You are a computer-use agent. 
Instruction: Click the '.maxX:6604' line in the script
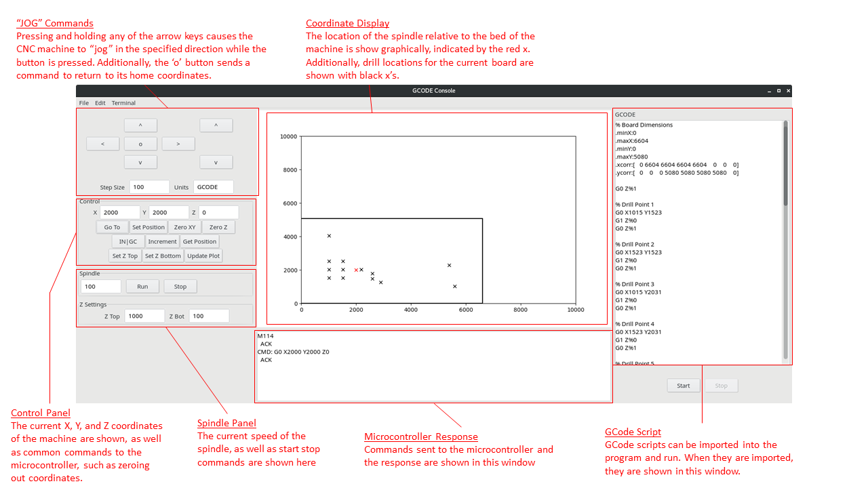point(632,141)
